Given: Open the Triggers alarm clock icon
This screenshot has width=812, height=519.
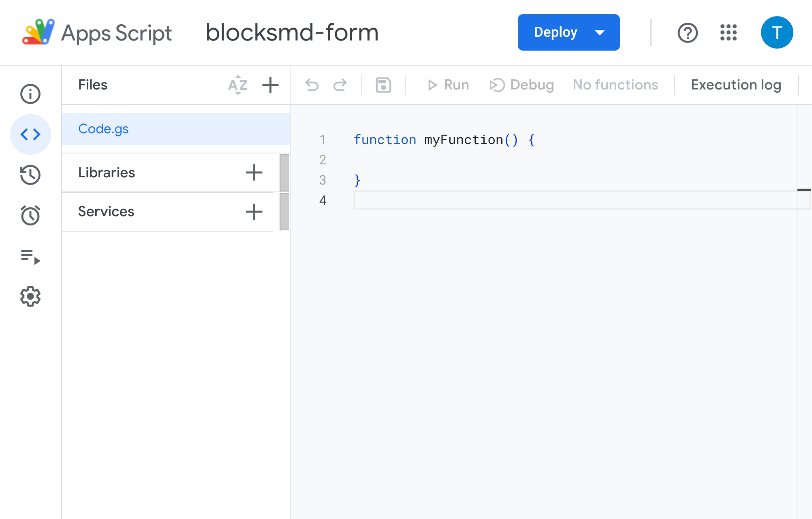Looking at the screenshot, I should pyautogui.click(x=30, y=215).
